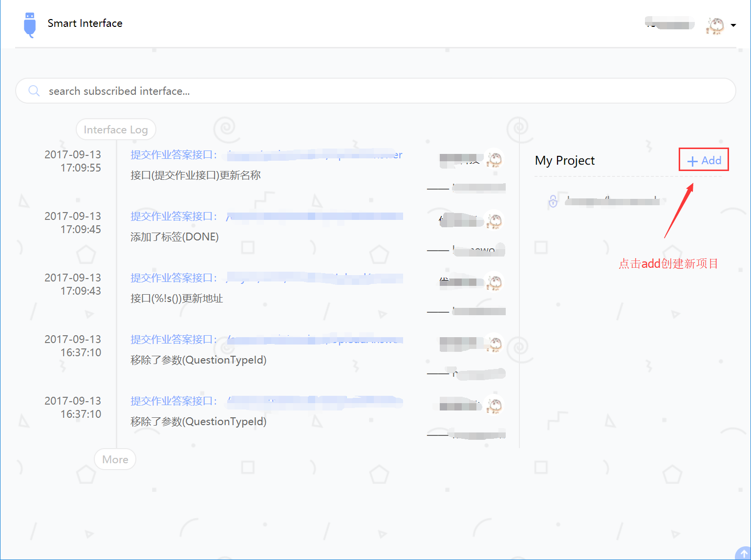Click the search magnifier icon

(34, 91)
